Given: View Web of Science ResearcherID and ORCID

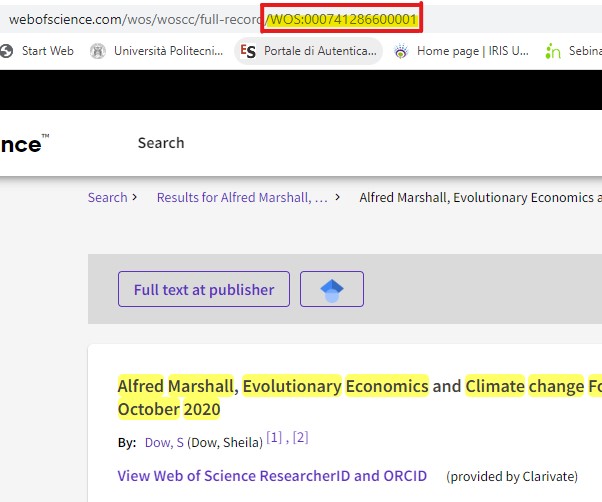Looking at the screenshot, I should click(x=272, y=476).
